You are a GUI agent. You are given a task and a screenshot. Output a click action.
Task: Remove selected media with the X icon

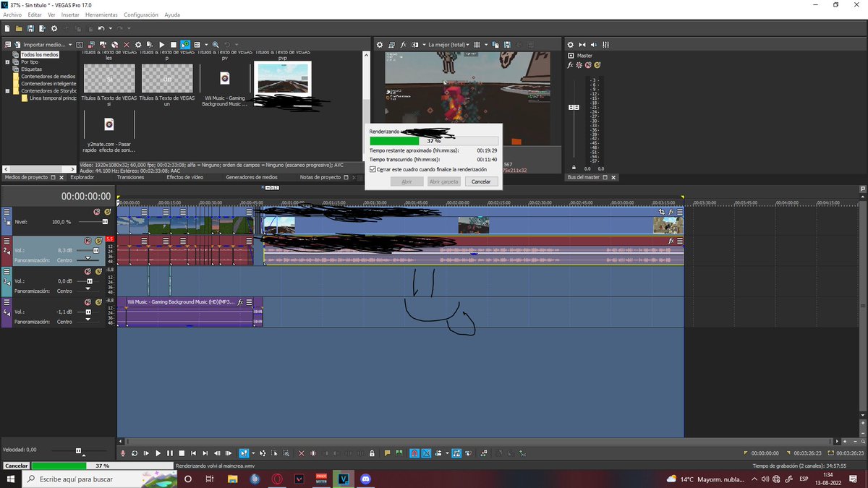127,45
